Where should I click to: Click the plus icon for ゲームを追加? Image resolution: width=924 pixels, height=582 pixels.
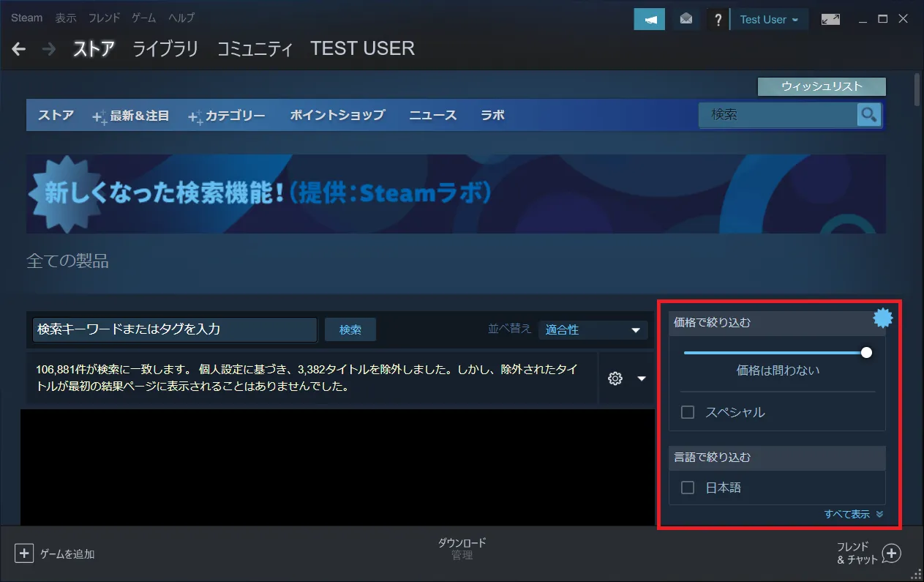24,553
